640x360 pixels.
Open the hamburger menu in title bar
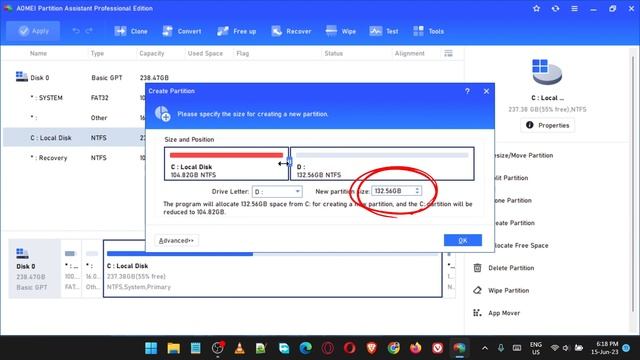coord(574,8)
